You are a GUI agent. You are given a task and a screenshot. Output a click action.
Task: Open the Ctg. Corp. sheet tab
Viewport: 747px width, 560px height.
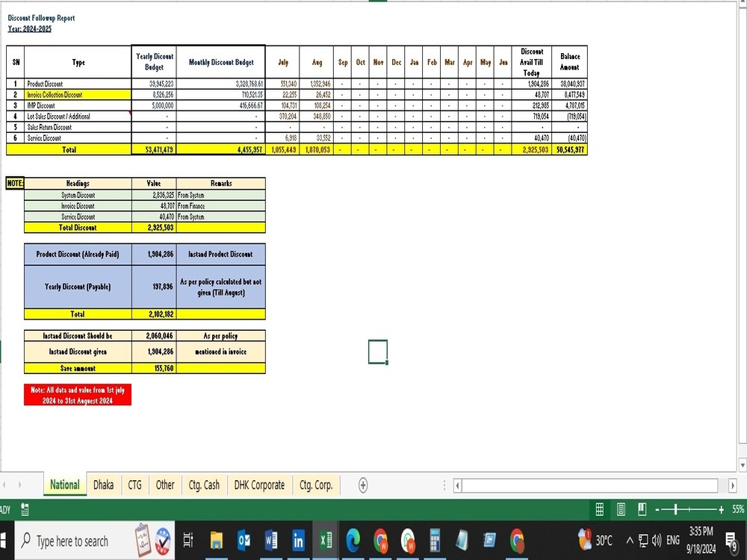point(316,485)
